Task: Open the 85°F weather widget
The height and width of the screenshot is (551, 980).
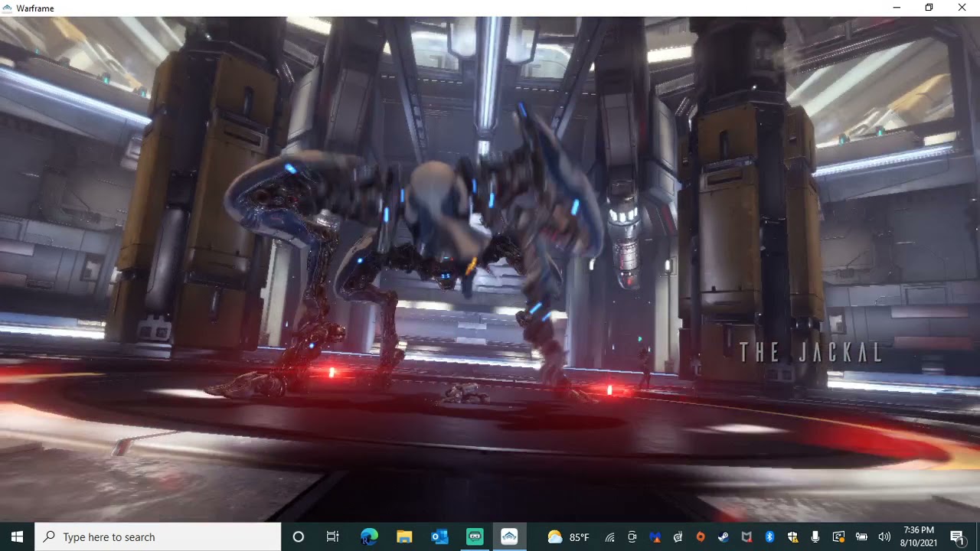Action: (568, 537)
